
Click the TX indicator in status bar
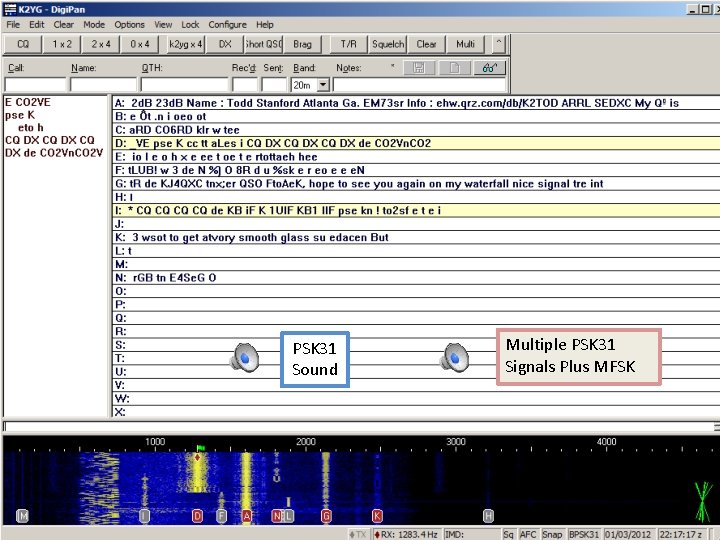click(x=358, y=534)
